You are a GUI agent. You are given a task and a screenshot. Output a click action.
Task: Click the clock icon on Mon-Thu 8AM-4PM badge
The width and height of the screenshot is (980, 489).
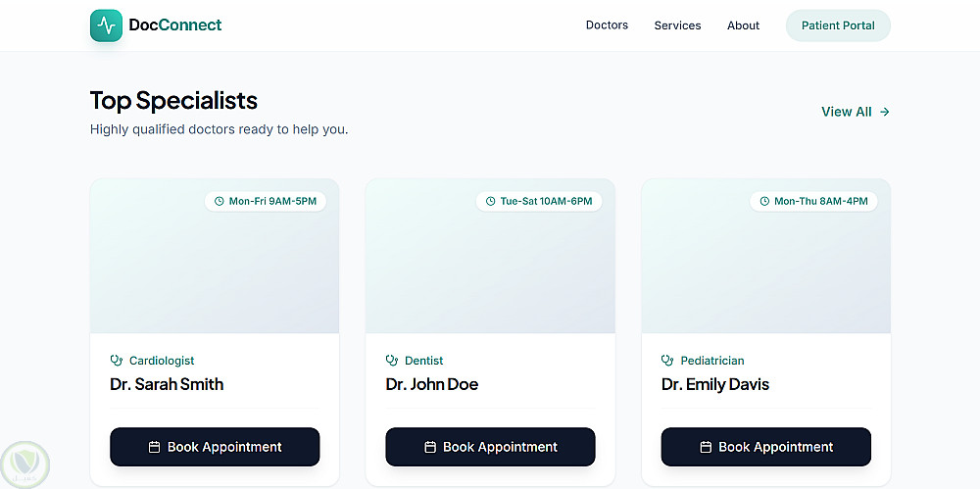click(x=765, y=201)
